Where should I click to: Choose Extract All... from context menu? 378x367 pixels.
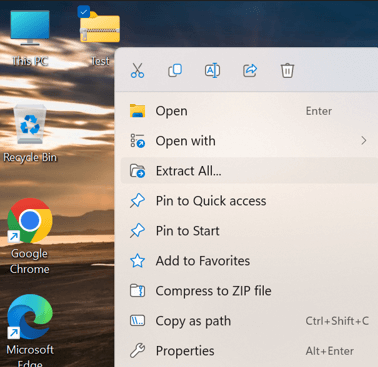point(249,171)
